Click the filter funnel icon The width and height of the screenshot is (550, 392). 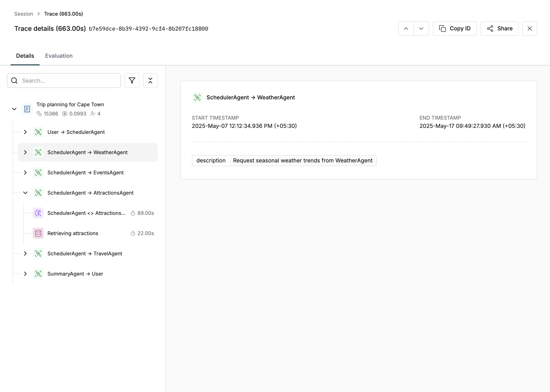click(x=132, y=81)
